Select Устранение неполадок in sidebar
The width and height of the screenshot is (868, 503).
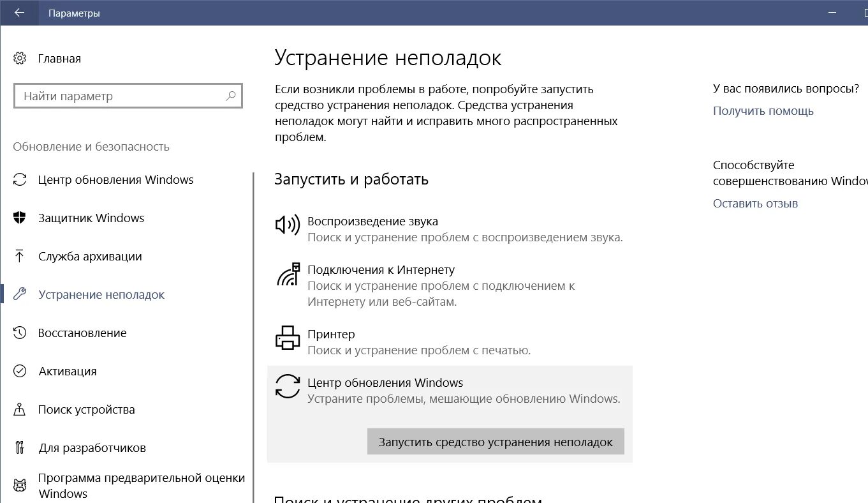click(x=101, y=295)
